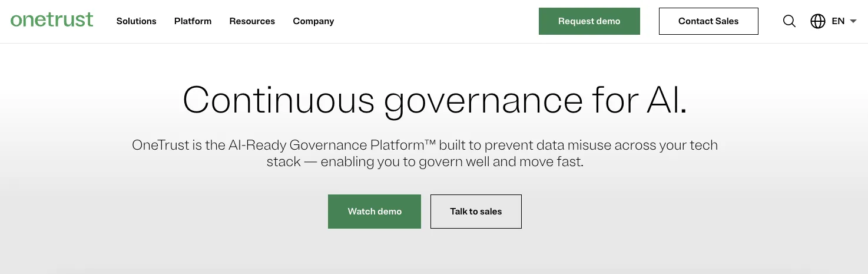Click the OneTrust logo
This screenshot has height=274, width=868.
52,20
